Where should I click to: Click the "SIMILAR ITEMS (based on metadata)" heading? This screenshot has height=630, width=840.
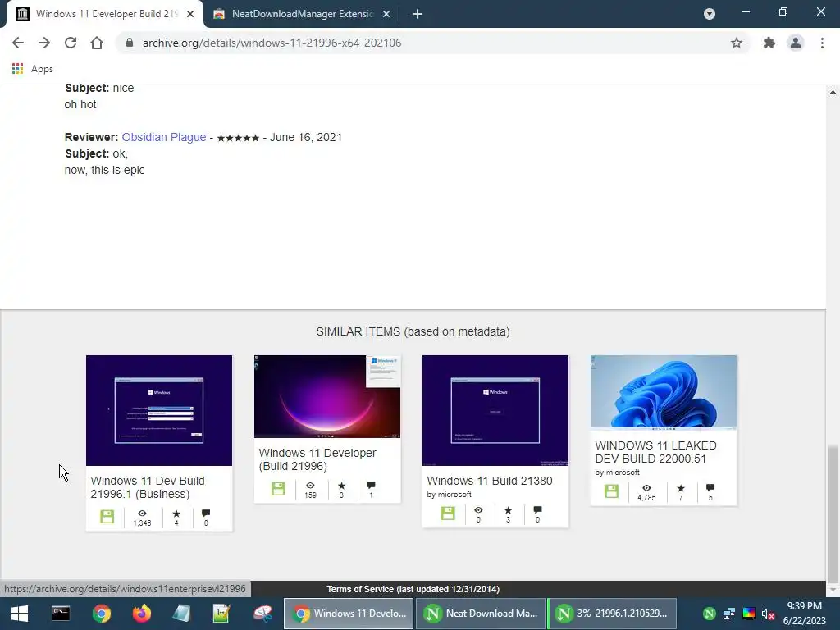point(413,331)
